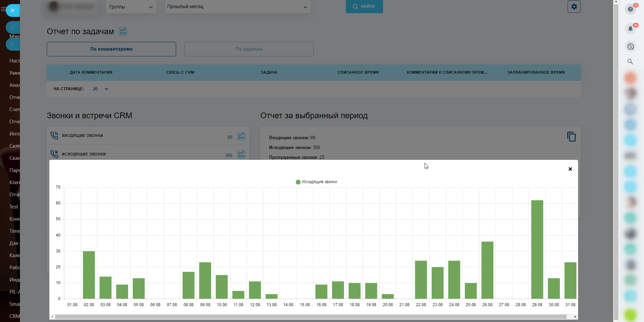Click the tallest bar for 29.08
Viewport: 644px width, 322px height.
coord(537,249)
